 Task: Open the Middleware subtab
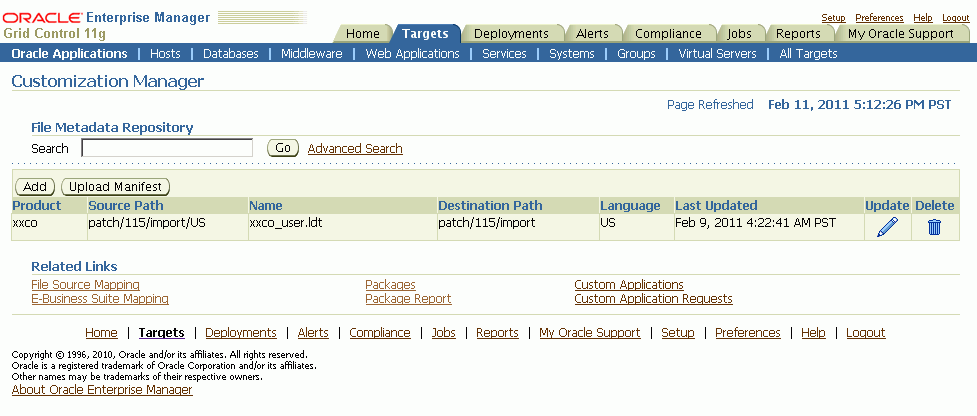click(312, 54)
